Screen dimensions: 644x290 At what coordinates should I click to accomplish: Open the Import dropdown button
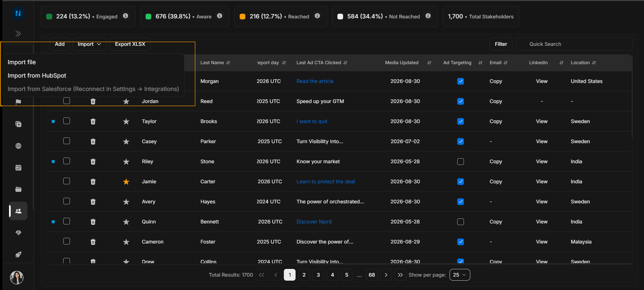tap(89, 44)
